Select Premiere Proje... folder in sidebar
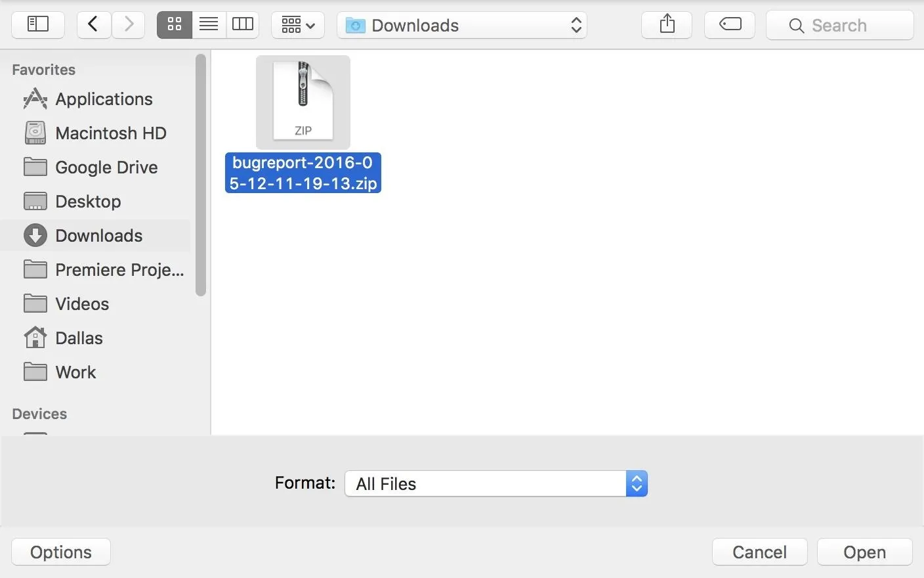Screen dimensions: 924x578 pos(96,270)
